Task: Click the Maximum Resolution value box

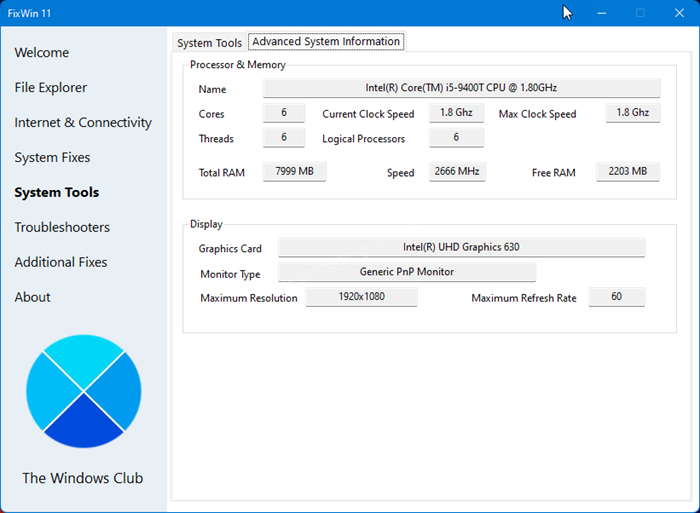Action: coord(361,297)
